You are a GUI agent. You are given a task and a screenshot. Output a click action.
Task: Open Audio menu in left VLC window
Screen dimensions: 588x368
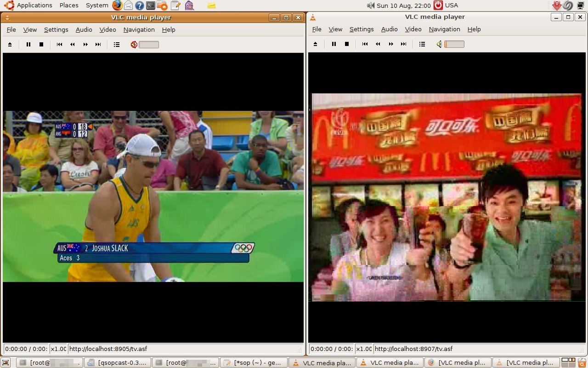84,29
